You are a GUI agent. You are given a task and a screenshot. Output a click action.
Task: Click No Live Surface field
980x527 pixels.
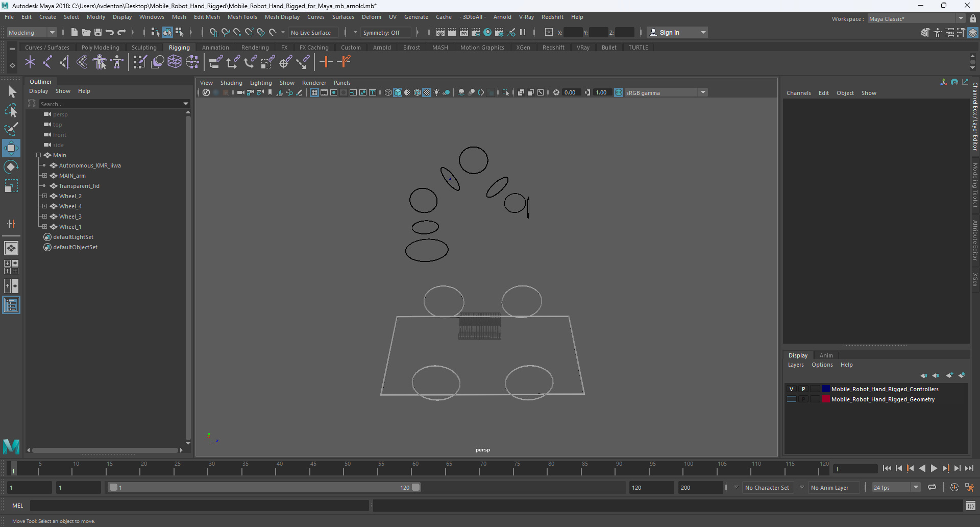[313, 32]
